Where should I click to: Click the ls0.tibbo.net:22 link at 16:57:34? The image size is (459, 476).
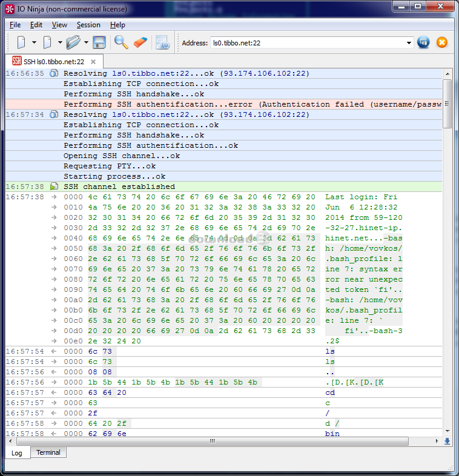(x=151, y=114)
